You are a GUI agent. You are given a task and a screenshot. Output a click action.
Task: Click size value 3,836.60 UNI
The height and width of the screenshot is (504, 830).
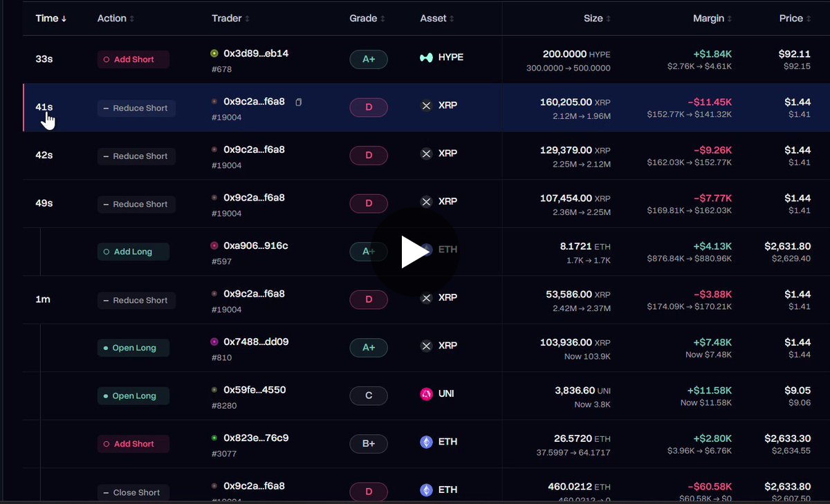583,390
